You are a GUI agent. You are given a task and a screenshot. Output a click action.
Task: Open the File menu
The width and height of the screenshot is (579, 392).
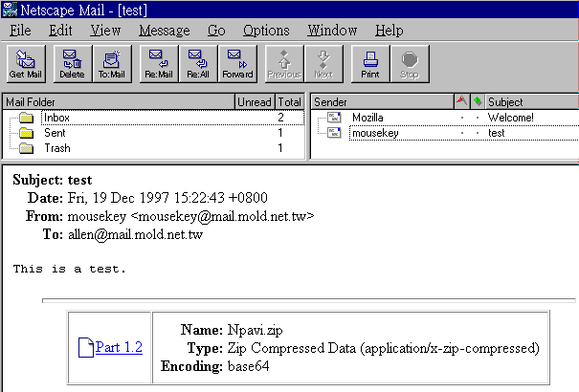(22, 31)
